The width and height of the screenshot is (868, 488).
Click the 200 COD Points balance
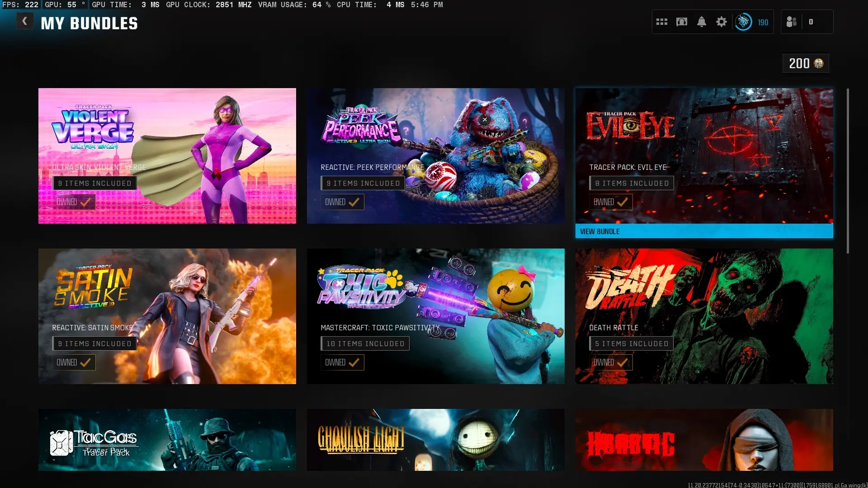click(799, 63)
